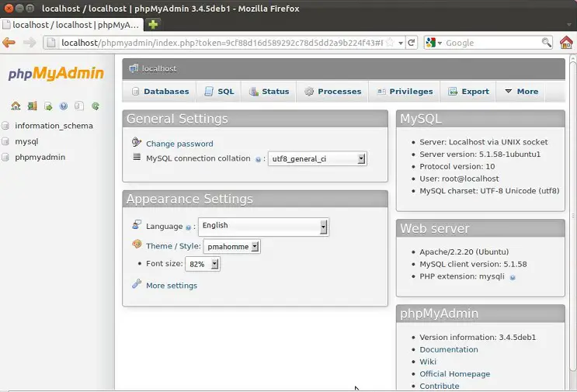Open the Wiki link

[x=428, y=362]
